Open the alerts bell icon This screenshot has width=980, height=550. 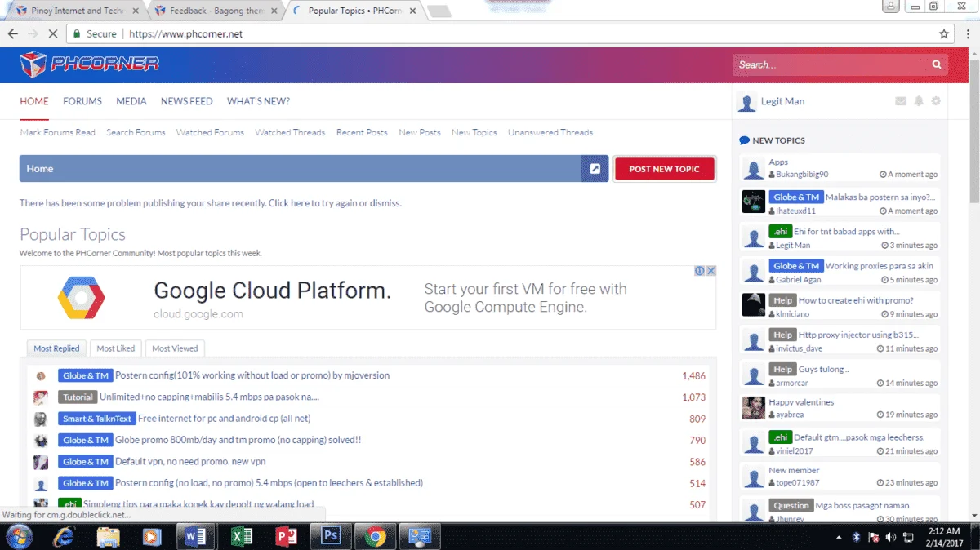tap(919, 101)
